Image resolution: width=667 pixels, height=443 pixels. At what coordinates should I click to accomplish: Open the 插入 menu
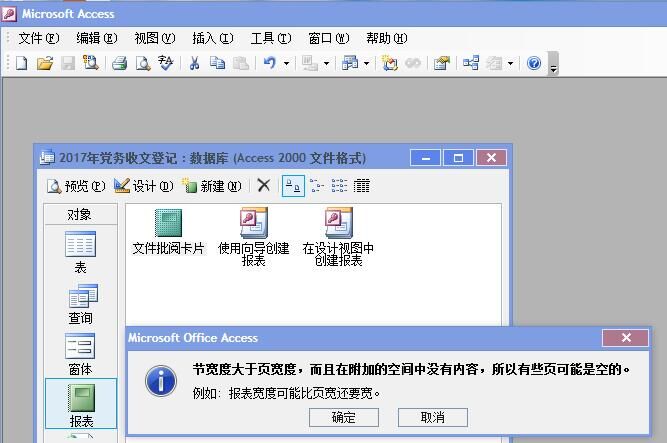tap(213, 38)
